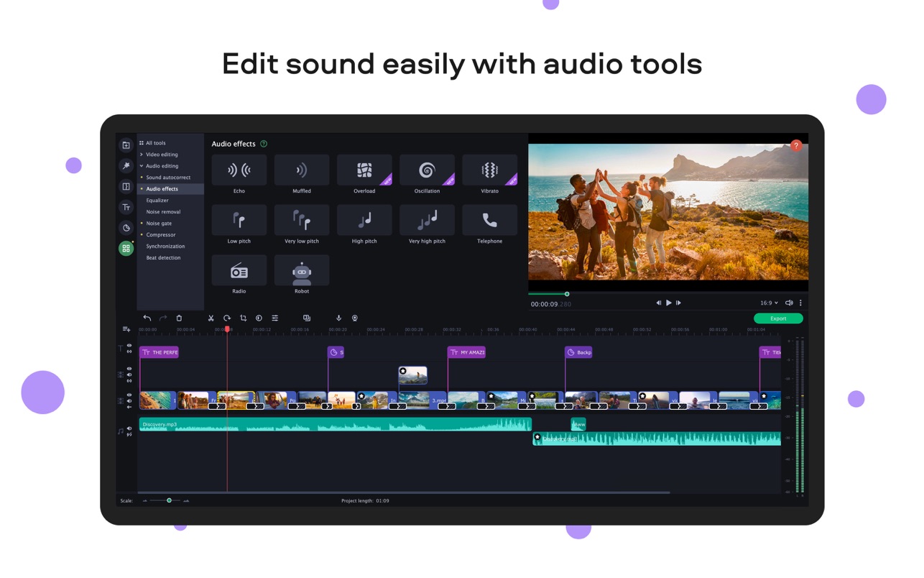The width and height of the screenshot is (924, 578).
Task: Mute the Discovery.mp3 audio track
Action: coord(129,428)
